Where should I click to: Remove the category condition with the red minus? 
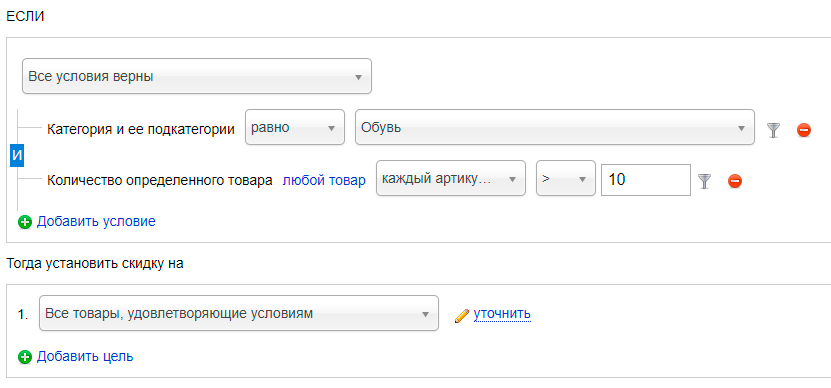tap(803, 129)
